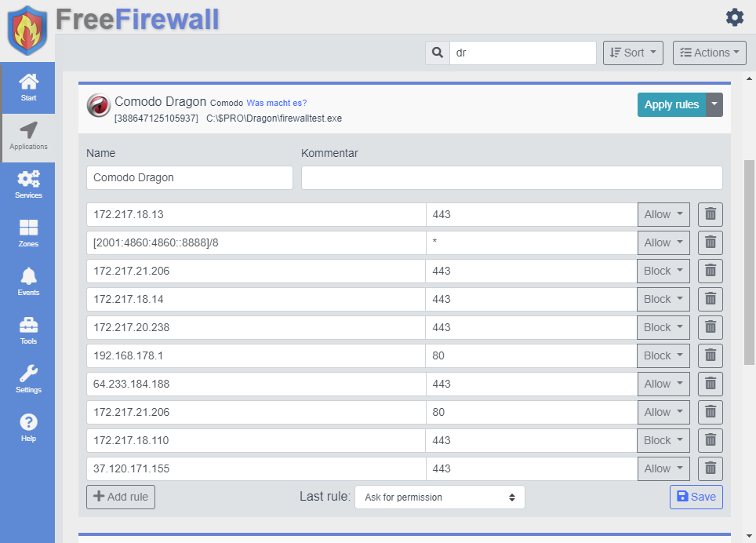View firewall Events
The image size is (756, 543).
(x=28, y=282)
